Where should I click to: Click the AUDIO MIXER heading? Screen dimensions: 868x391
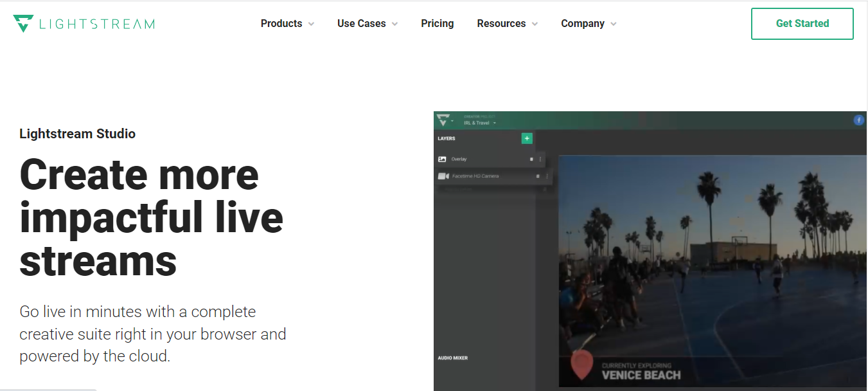452,358
